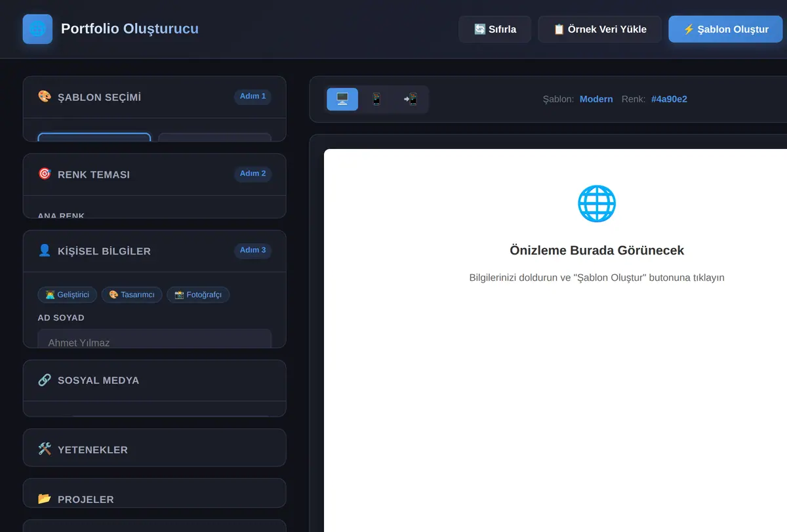787x532 pixels.
Task: Collapse the Şablon Seçimi section header
Action: point(155,97)
